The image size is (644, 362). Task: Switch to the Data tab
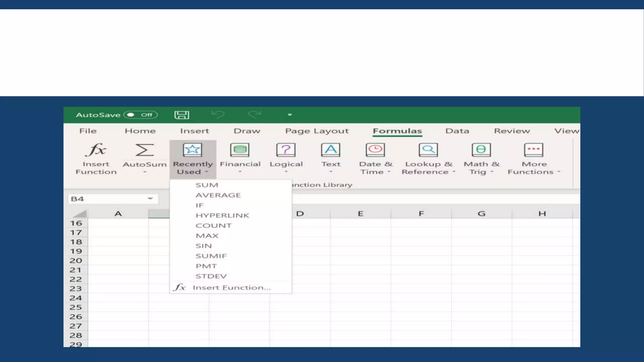(x=457, y=131)
